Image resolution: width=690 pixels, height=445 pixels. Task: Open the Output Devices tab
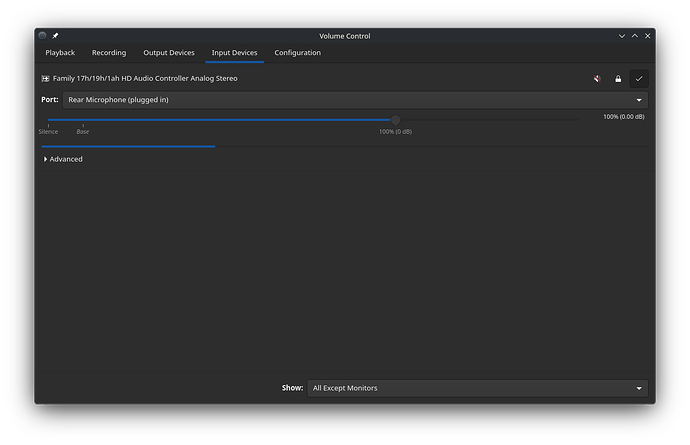tap(169, 53)
